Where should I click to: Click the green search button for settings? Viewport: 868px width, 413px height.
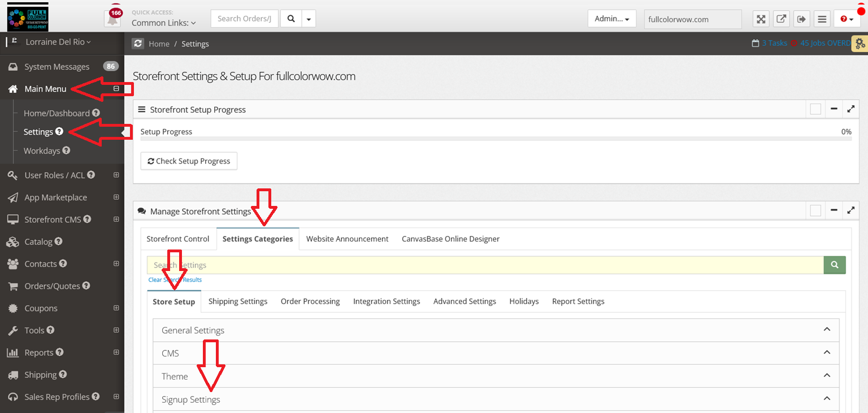click(x=835, y=265)
